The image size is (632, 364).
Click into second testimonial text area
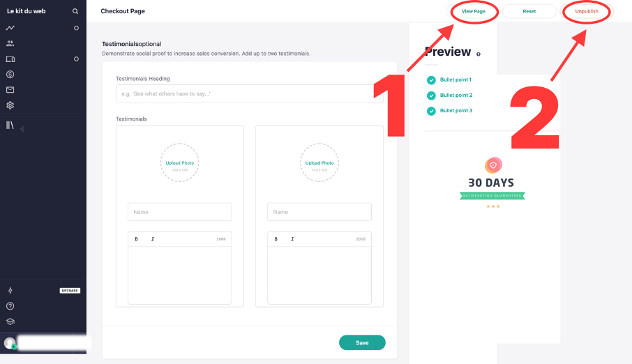click(x=319, y=275)
